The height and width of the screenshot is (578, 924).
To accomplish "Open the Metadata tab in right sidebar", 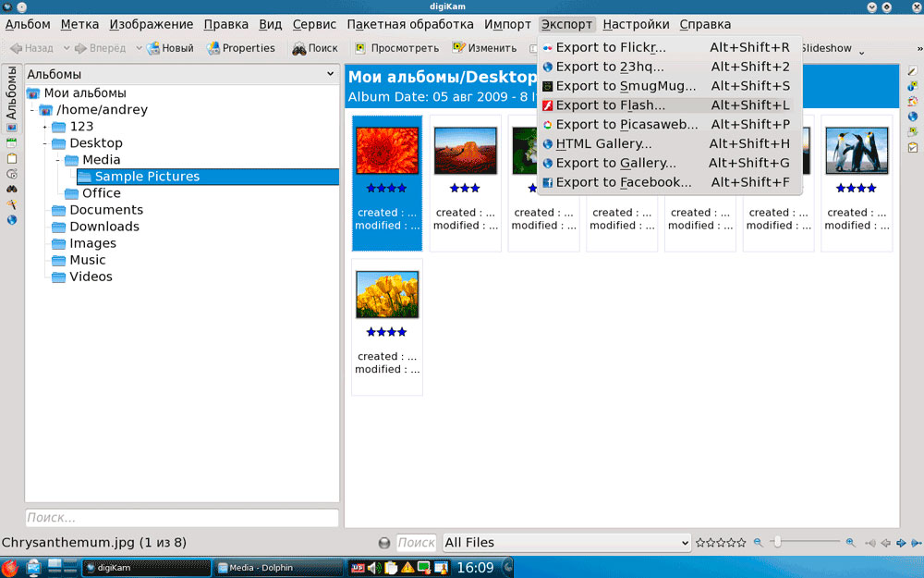I will (x=912, y=86).
